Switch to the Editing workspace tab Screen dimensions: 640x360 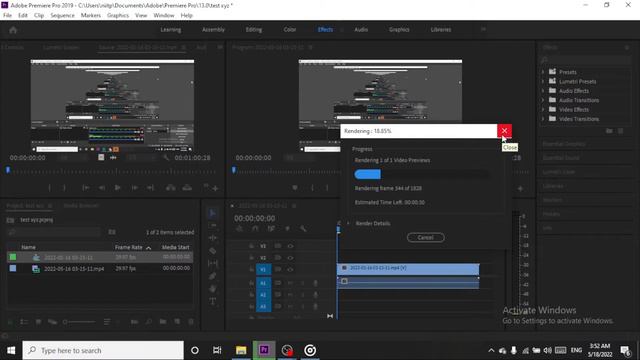point(253,30)
